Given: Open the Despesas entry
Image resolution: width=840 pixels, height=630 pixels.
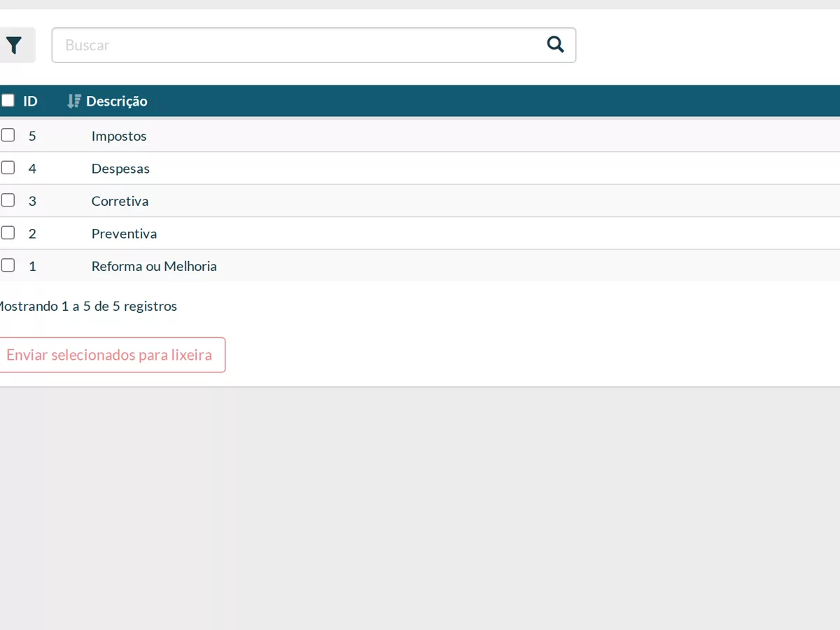Looking at the screenshot, I should pyautogui.click(x=120, y=169).
